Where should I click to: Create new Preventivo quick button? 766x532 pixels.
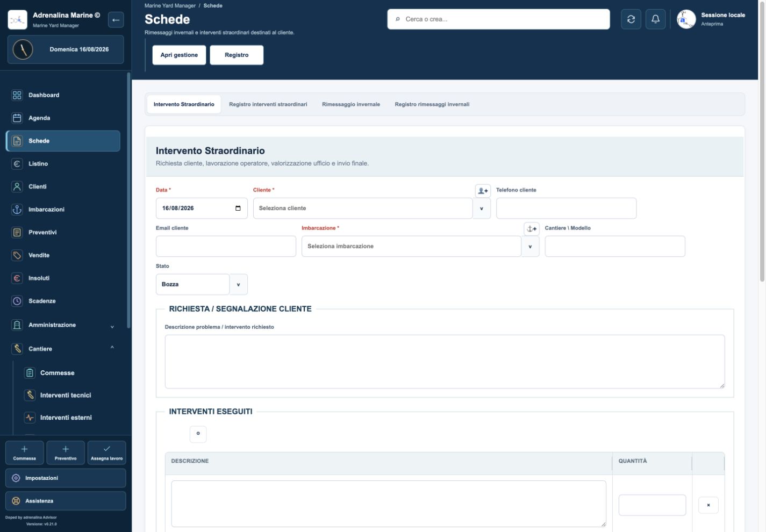coord(66,452)
